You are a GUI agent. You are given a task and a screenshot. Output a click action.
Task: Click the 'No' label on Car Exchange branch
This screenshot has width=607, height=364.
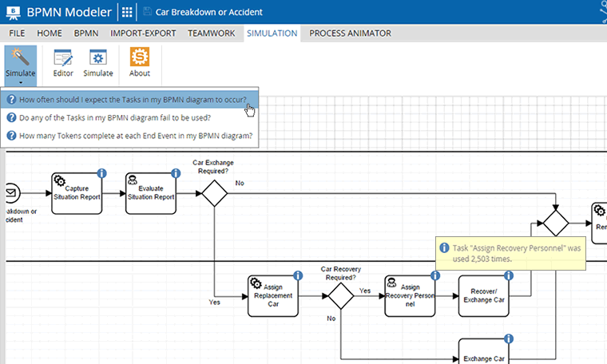[240, 183]
